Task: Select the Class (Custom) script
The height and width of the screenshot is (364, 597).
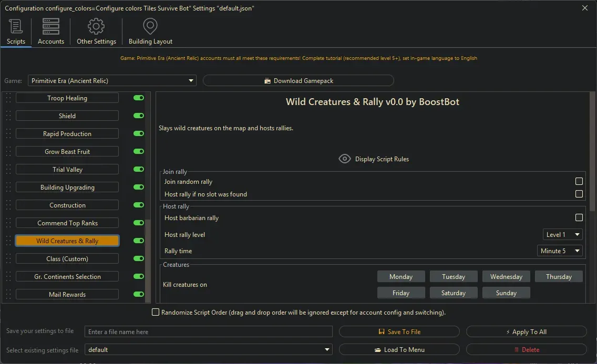Action: 67,259
